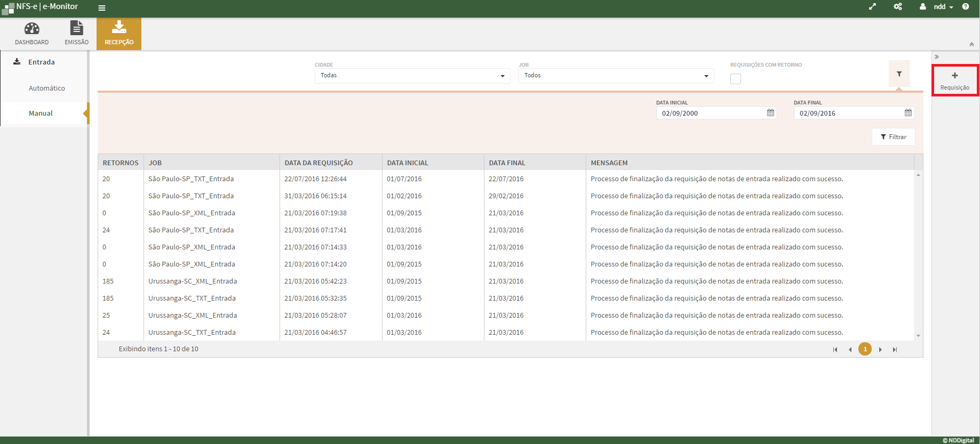Open the Data Inicial calendar picker
The image size is (980, 444).
770,113
